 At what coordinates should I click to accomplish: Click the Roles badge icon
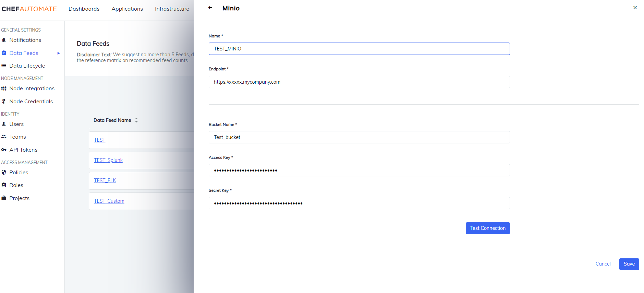(x=4, y=185)
